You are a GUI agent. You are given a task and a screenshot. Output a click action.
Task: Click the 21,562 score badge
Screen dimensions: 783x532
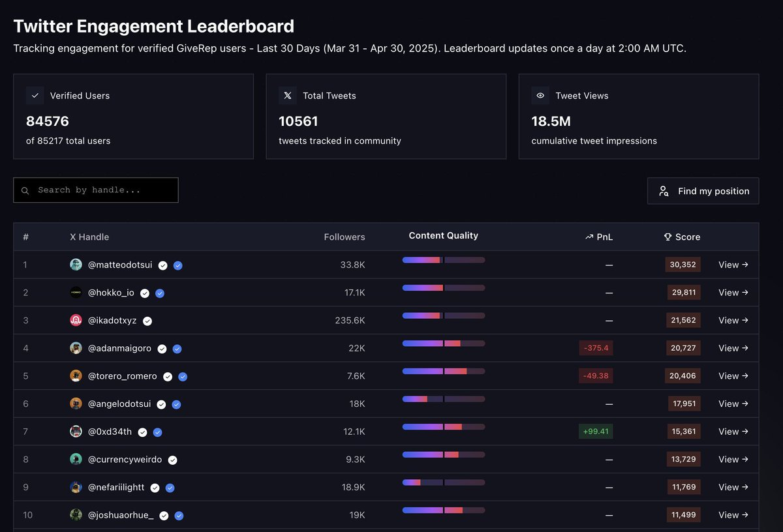(x=683, y=320)
